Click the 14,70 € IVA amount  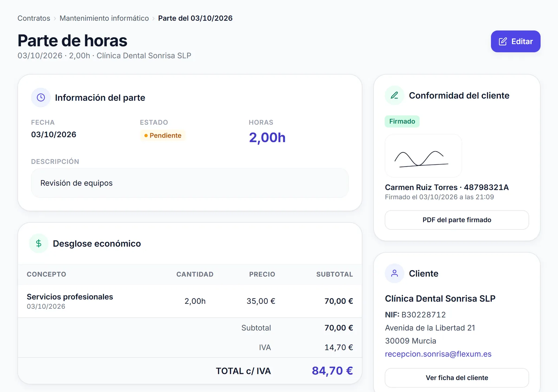[x=339, y=347]
